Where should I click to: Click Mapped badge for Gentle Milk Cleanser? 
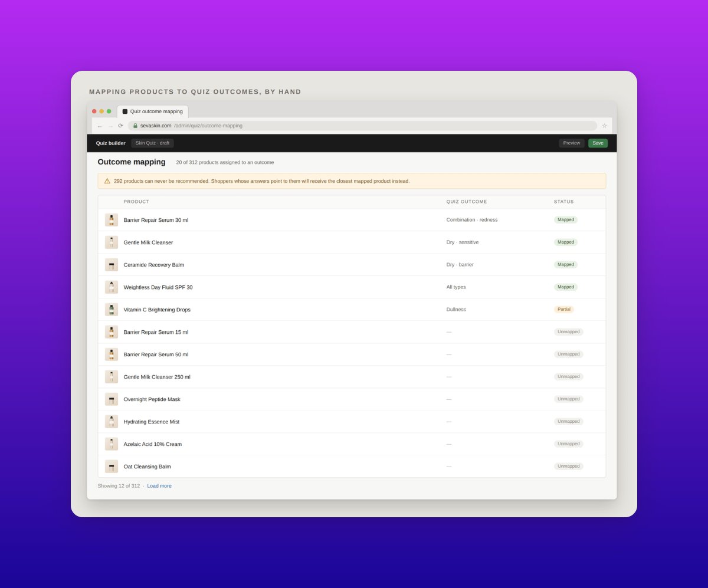click(566, 242)
